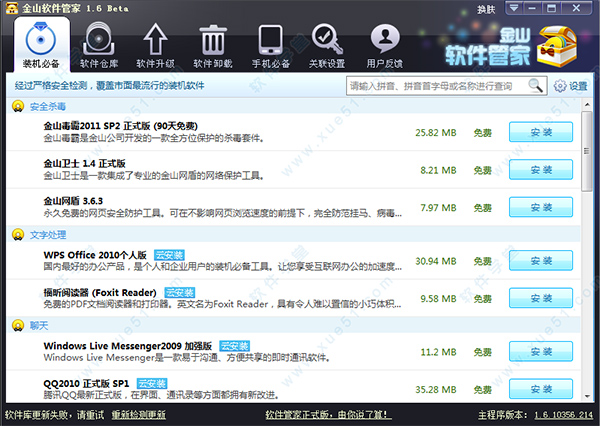Viewport: 600px width, 426px height.
Task: Click 云安装 badge beside WPS Office
Action: 169,255
